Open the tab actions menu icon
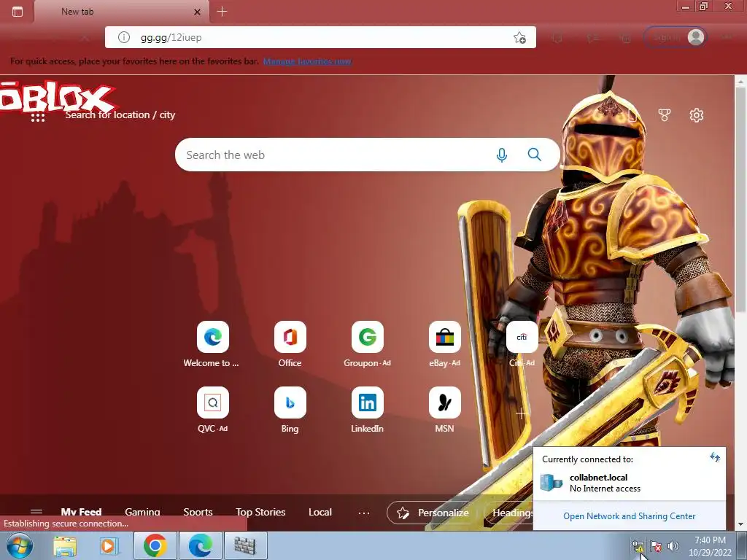The height and width of the screenshot is (560, 747). click(x=18, y=12)
